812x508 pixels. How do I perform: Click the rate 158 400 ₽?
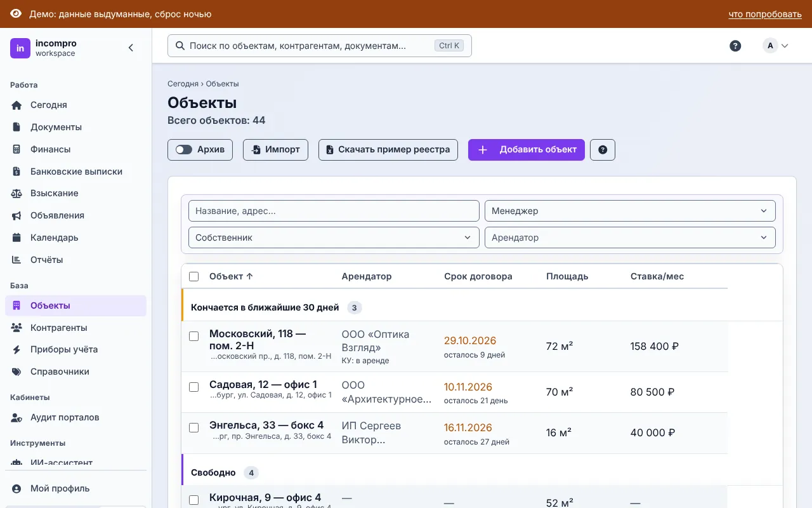click(655, 347)
